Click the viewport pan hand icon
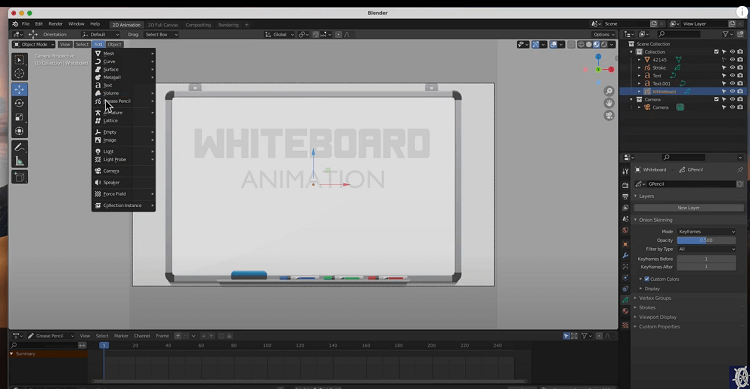The height and width of the screenshot is (389, 750). click(609, 103)
